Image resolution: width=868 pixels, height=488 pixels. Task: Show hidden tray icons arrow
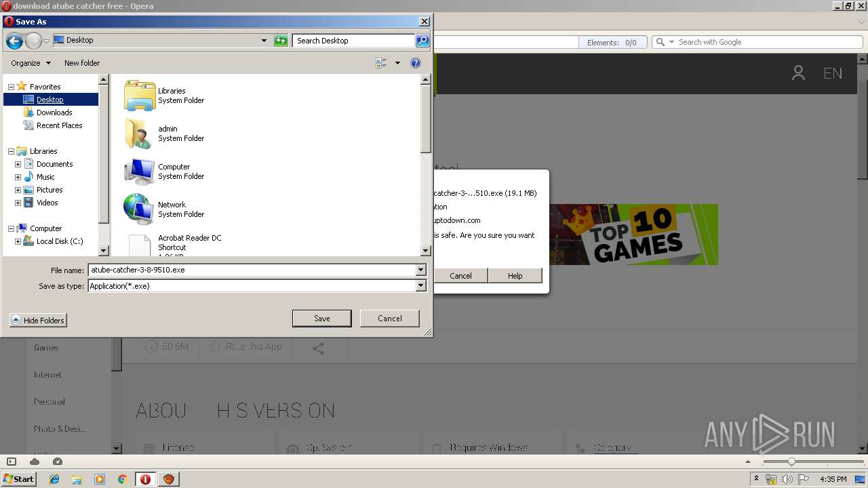(x=756, y=479)
